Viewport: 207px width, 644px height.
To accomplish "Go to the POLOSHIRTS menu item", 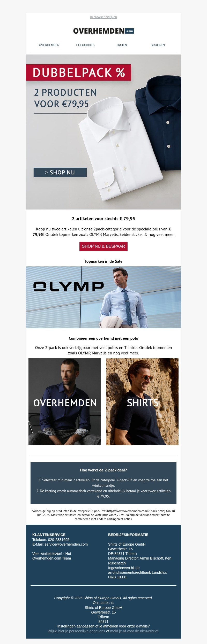I will (x=85, y=45).
